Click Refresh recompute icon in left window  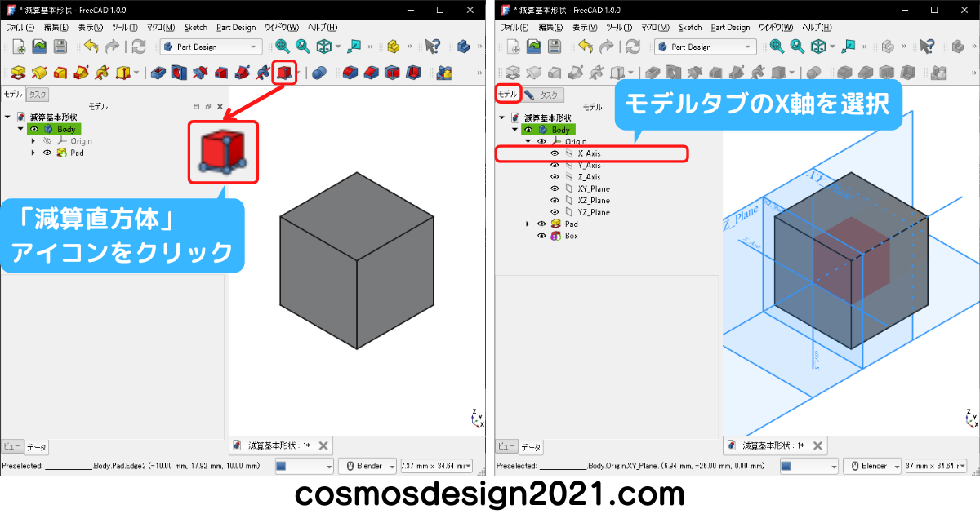[x=139, y=47]
